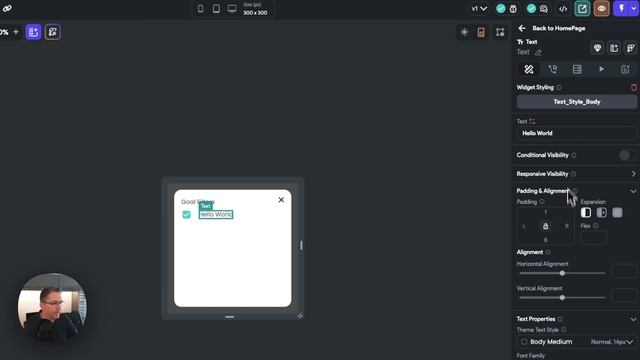Click the diamond theme widget icon
Image resolution: width=640 pixels, height=360 pixels.
pyautogui.click(x=597, y=48)
